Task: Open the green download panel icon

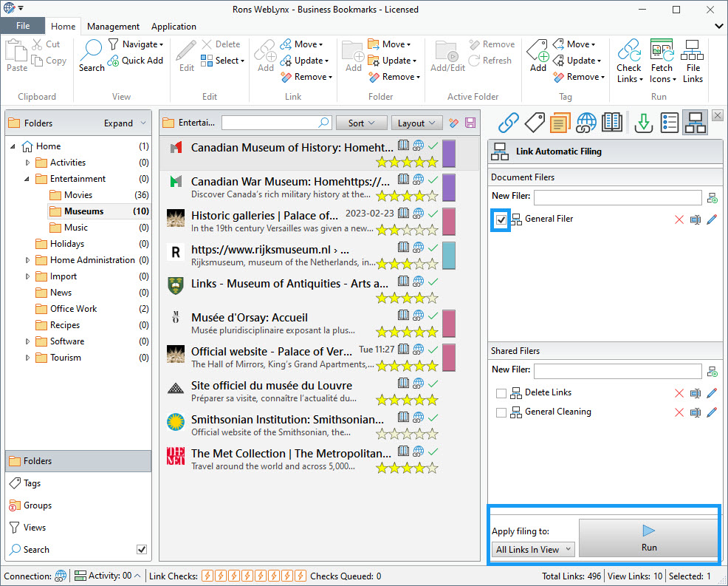Action: tap(644, 123)
